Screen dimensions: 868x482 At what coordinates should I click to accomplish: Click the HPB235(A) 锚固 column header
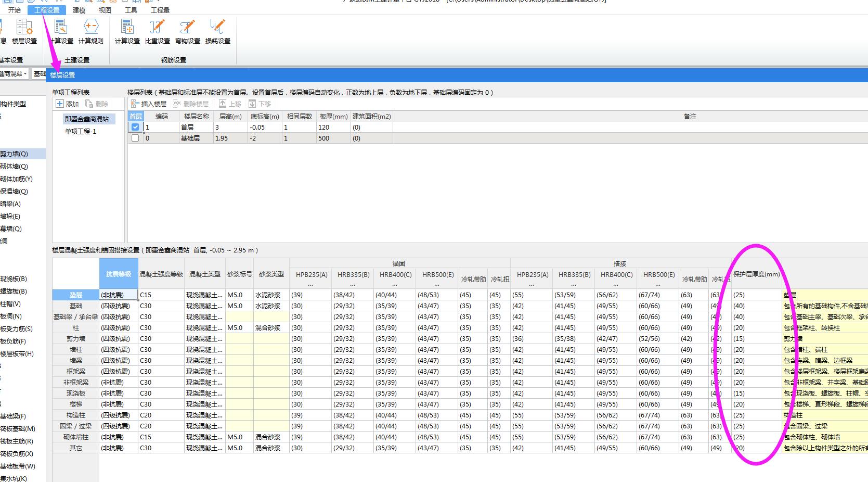click(x=312, y=279)
